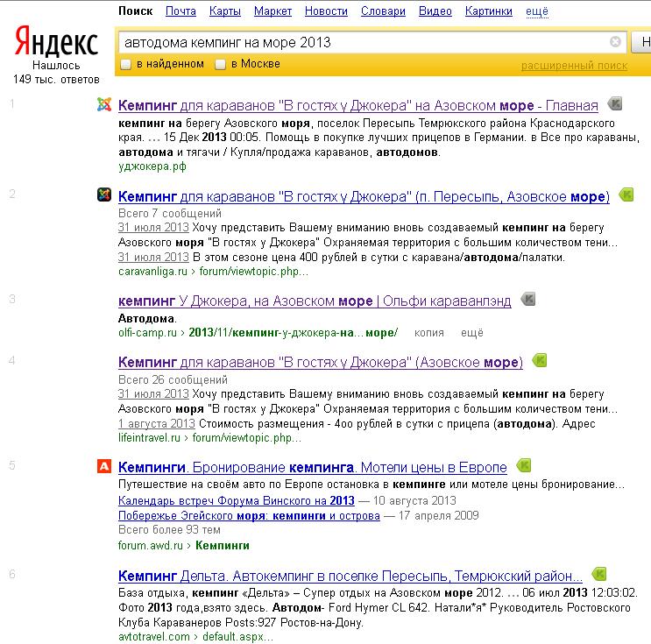Click the caravanliga.ru green URL

pyautogui.click(x=152, y=272)
